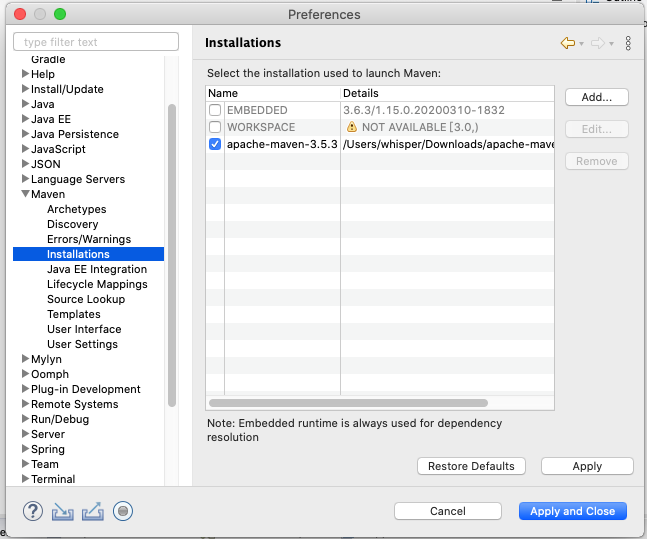The height and width of the screenshot is (539, 647).
Task: Click the Edit... button
Action: coord(597,129)
